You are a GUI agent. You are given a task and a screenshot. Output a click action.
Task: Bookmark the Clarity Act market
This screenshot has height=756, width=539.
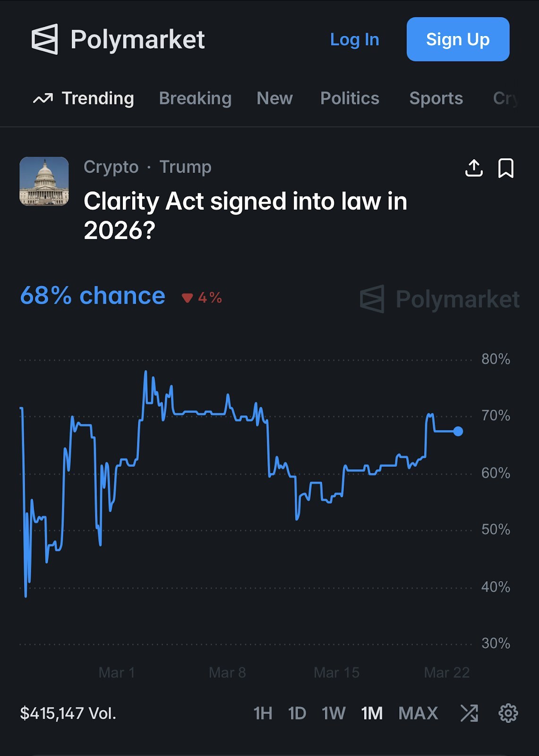pos(505,168)
